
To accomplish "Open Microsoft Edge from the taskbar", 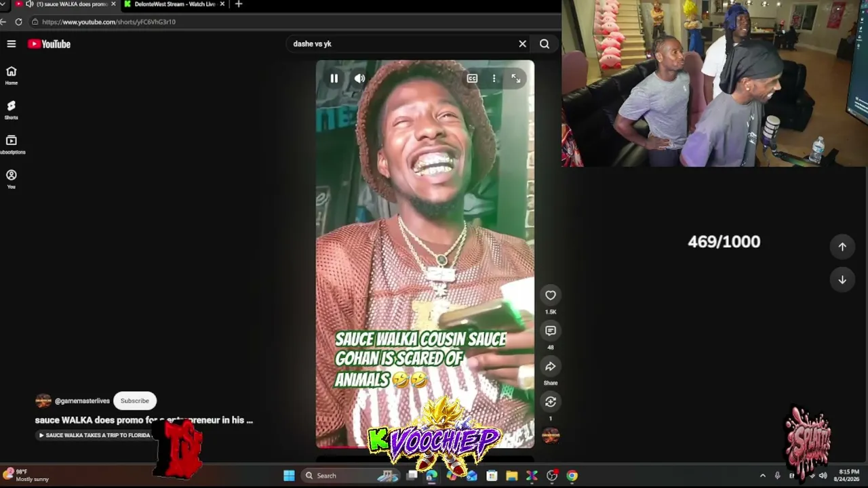I will [431, 476].
